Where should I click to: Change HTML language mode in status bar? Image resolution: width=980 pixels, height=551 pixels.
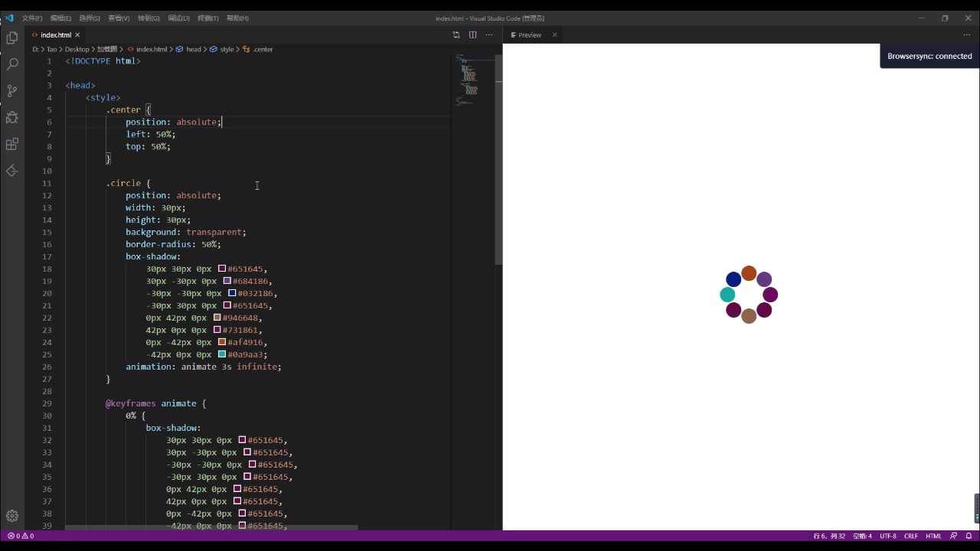[934, 536]
